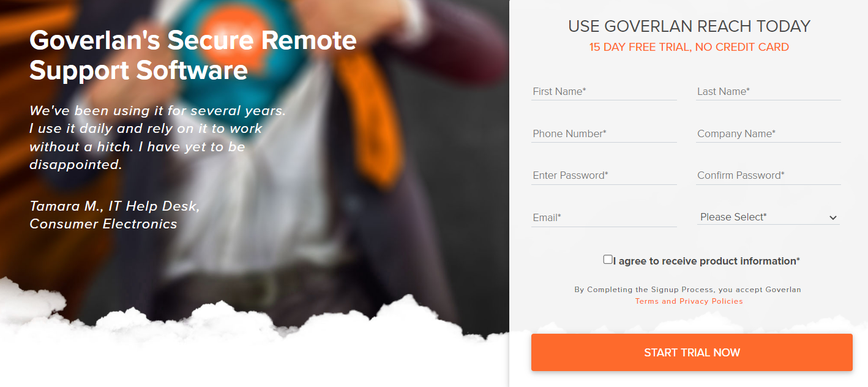Click the customer testimonial quote text
This screenshot has height=387, width=868.
[x=157, y=138]
